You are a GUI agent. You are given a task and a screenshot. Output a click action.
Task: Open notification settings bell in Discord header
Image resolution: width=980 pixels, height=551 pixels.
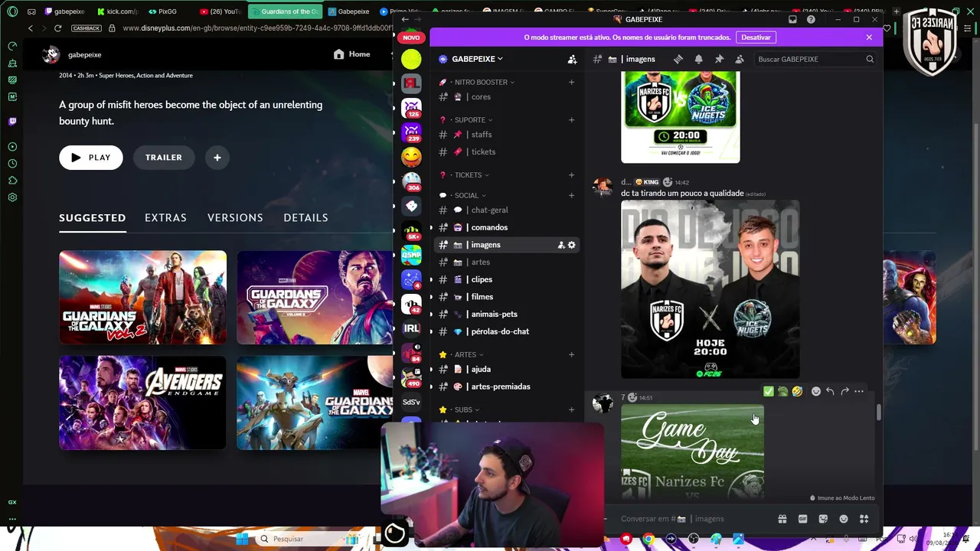tap(698, 59)
